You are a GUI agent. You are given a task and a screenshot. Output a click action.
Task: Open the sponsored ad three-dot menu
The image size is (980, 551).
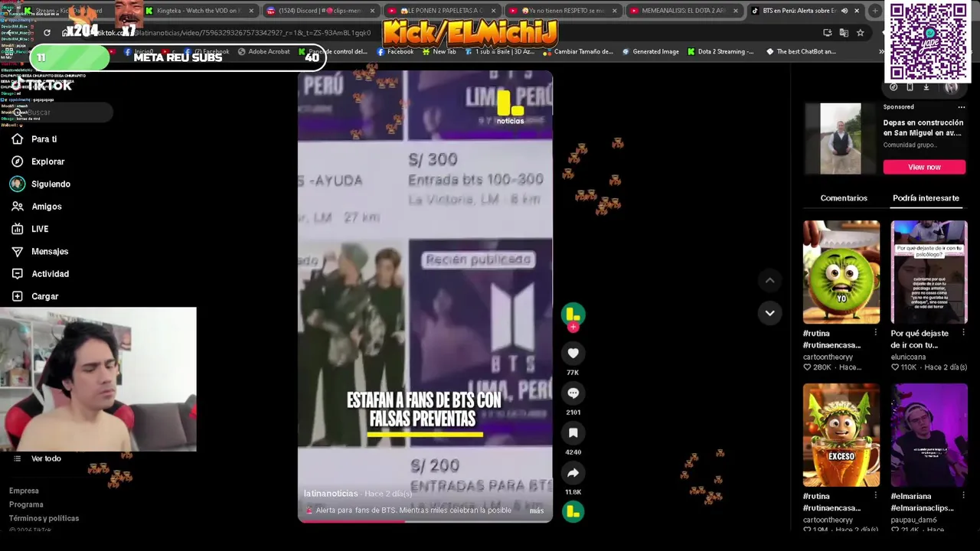coord(962,107)
